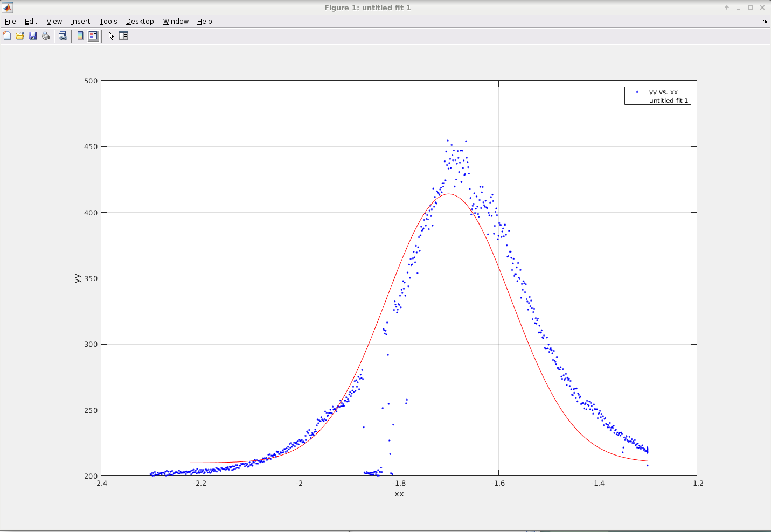The image size is (771, 532).
Task: Open the Property Inspector icon
Action: (x=123, y=36)
